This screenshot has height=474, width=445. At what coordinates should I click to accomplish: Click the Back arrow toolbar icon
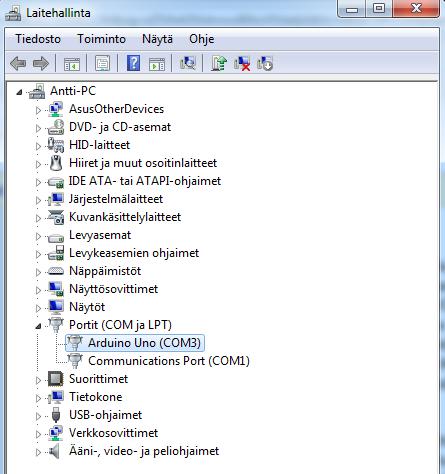click(x=18, y=63)
